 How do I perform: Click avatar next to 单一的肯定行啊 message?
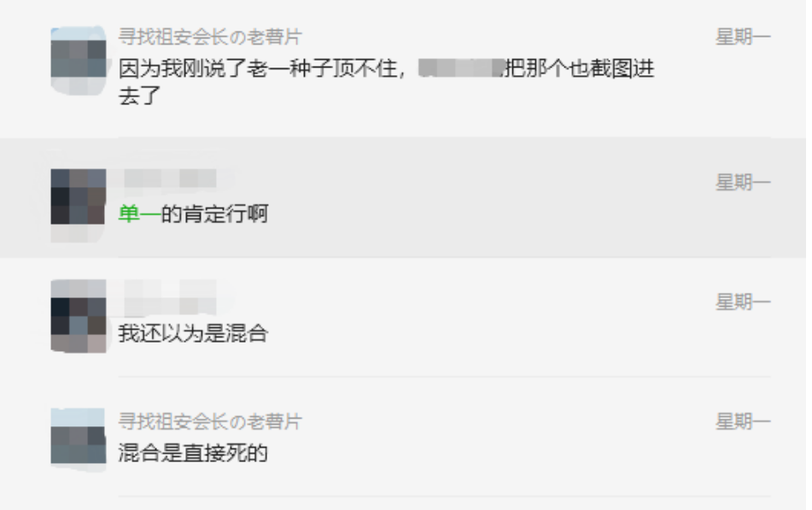pos(79,196)
